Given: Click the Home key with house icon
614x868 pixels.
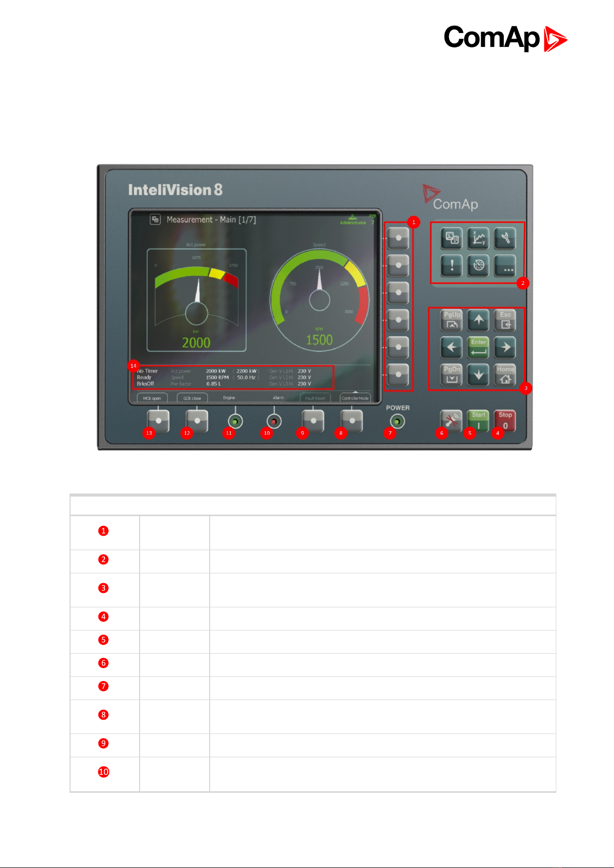Looking at the screenshot, I should [x=505, y=375].
